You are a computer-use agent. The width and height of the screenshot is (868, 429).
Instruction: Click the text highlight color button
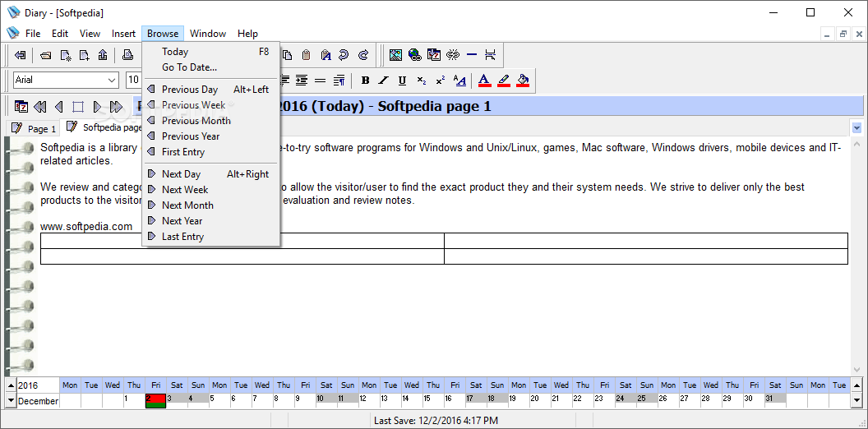tap(504, 81)
